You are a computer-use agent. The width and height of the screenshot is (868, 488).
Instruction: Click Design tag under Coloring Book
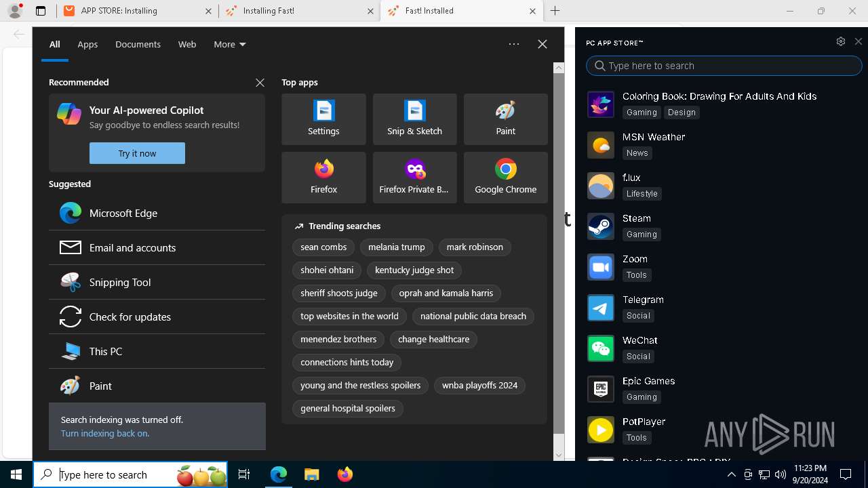point(682,113)
